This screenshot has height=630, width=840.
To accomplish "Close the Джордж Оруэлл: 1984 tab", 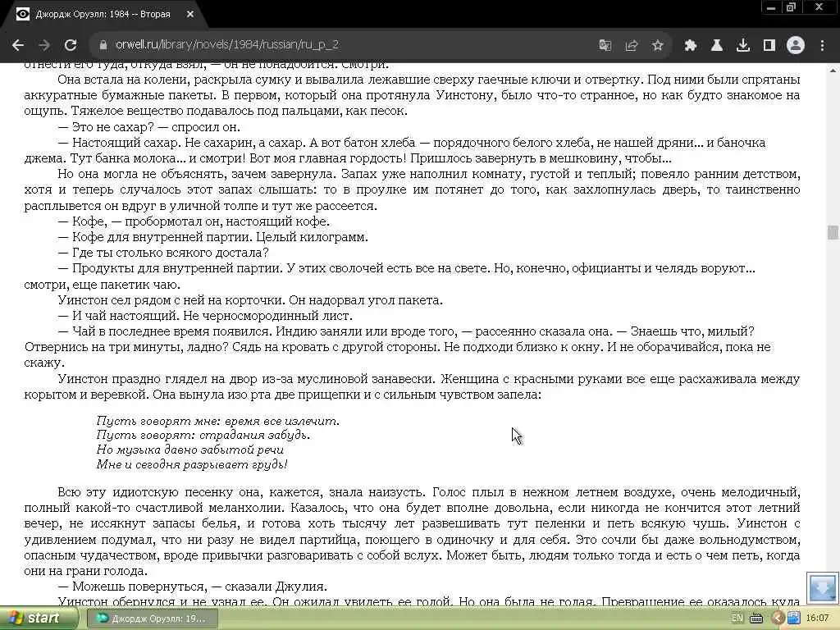I will (190, 15).
